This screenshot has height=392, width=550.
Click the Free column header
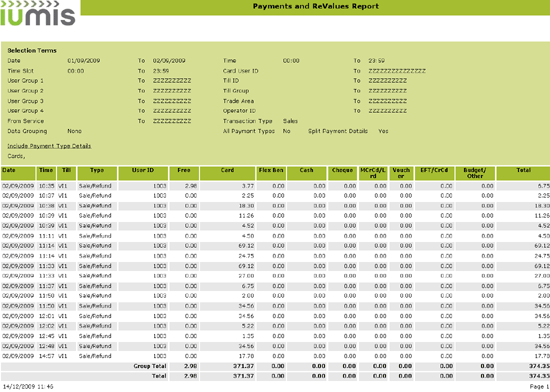pyautogui.click(x=184, y=173)
